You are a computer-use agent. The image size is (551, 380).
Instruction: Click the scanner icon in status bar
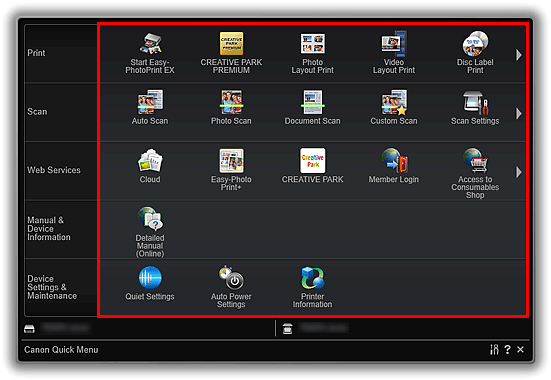click(287, 329)
